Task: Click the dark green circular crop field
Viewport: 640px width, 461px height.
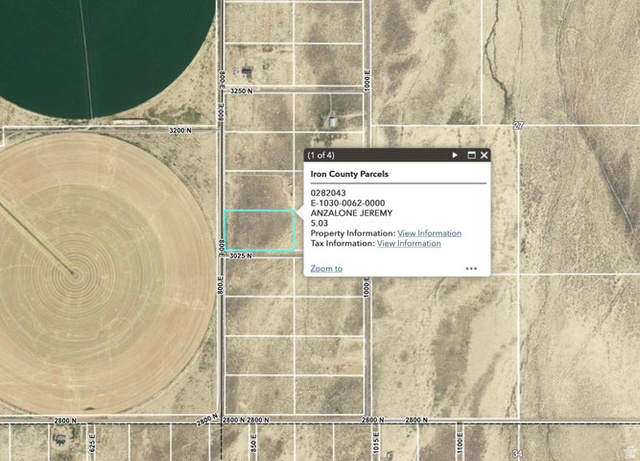Action: click(x=100, y=50)
